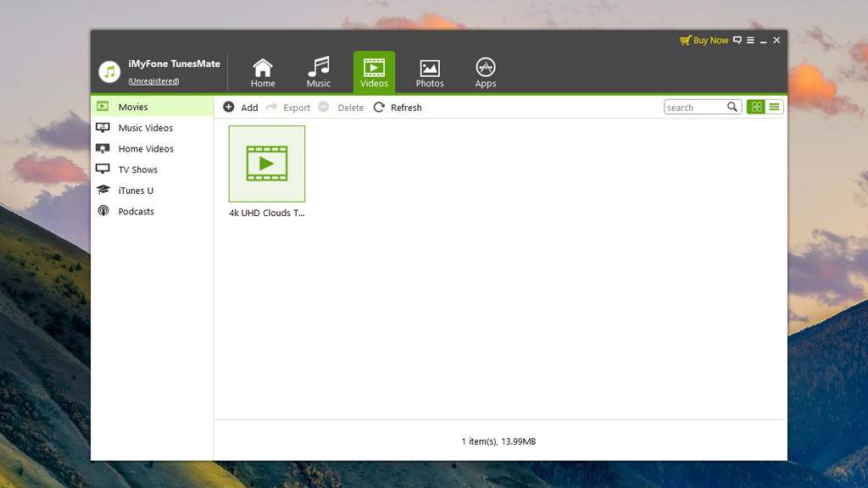Screen dimensions: 868x488
Task: Click Buy Now cart link
Action: pos(704,41)
